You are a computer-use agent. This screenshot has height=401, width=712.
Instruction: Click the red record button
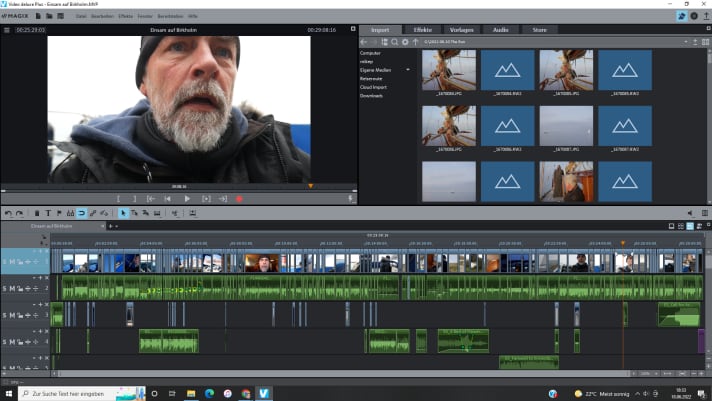[239, 199]
